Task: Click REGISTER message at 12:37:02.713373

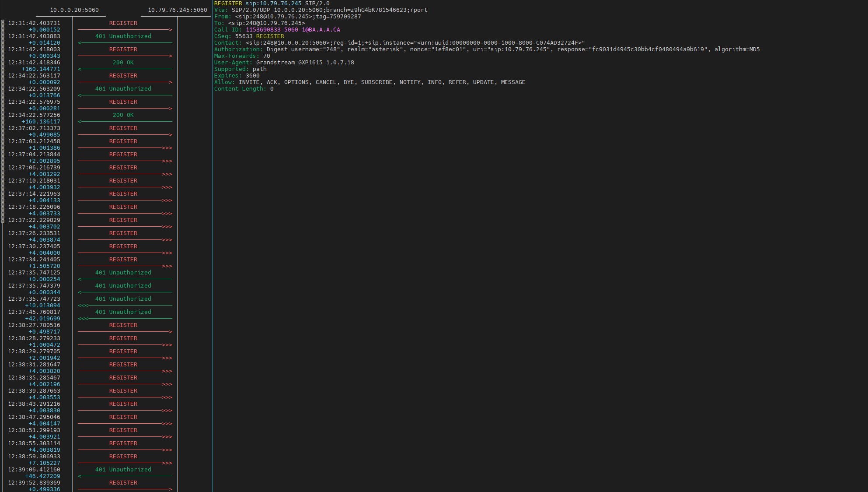Action: tap(123, 128)
